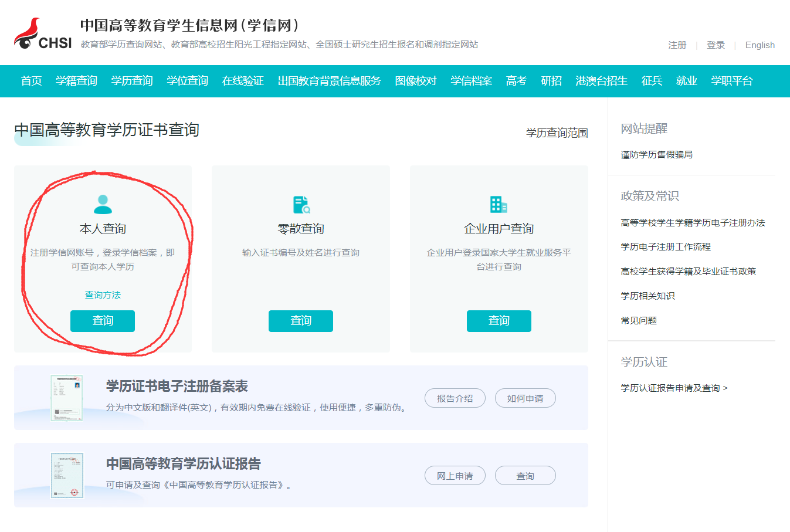This screenshot has width=790, height=532.
Task: Open the 学历查询范围 link
Action: [557, 133]
